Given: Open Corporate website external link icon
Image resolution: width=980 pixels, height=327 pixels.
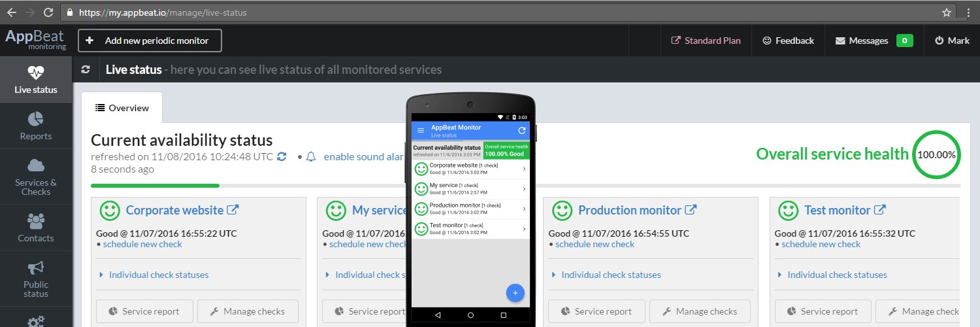Looking at the screenshot, I should click(x=233, y=210).
